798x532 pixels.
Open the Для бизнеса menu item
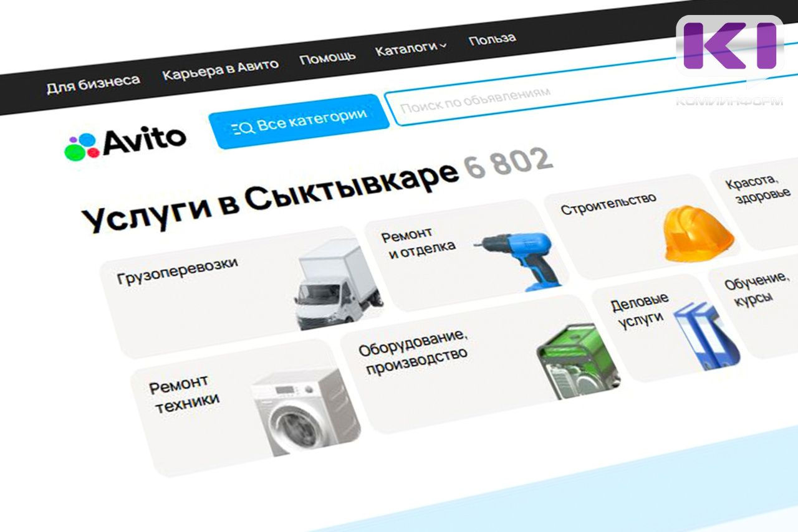tap(93, 82)
